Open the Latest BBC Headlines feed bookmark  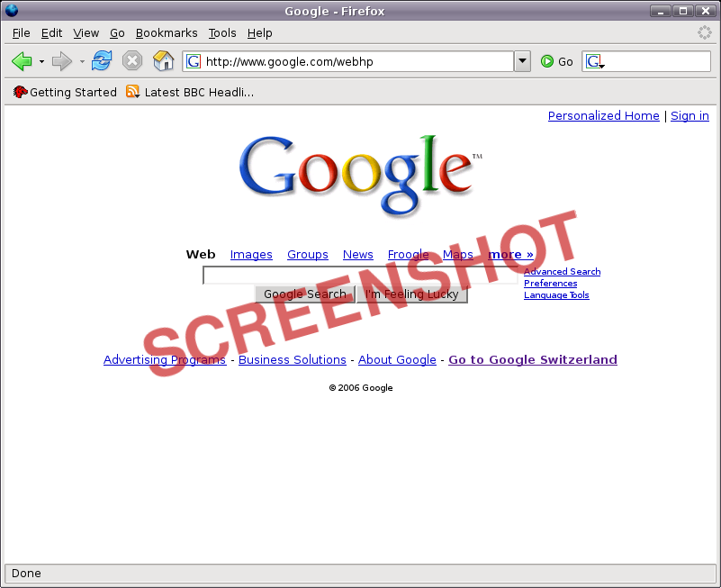coord(190,92)
